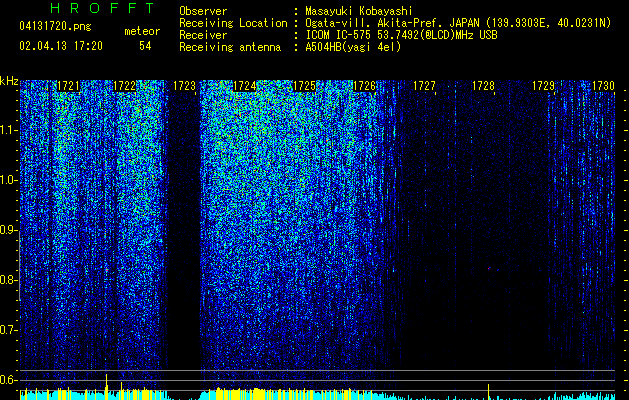Click the yellow power spike at 1728

(x=488, y=392)
